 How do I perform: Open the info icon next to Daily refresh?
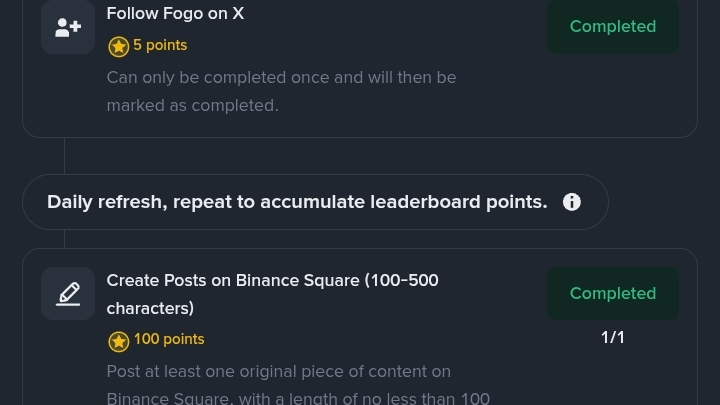coord(572,202)
